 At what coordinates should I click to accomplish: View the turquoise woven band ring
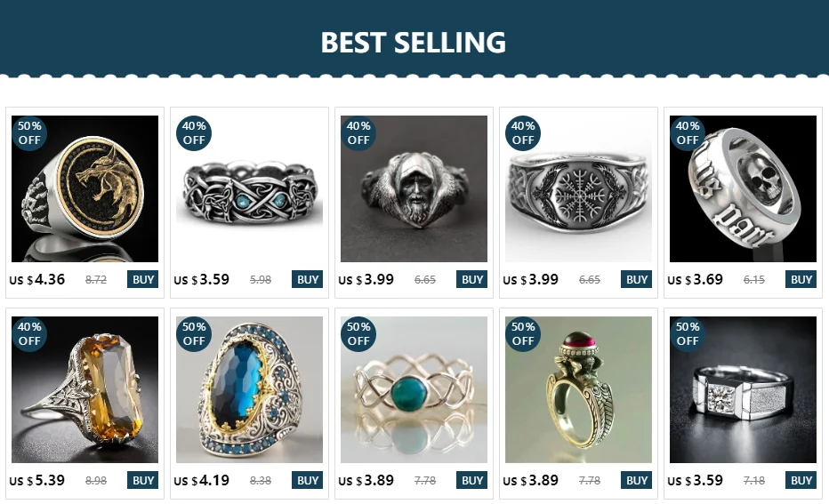point(414,389)
